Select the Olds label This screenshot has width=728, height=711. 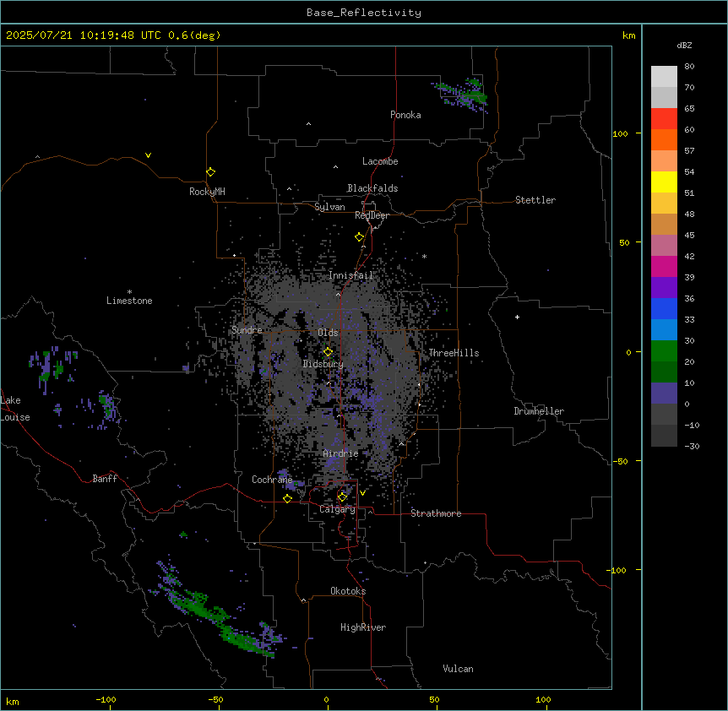[x=328, y=333]
